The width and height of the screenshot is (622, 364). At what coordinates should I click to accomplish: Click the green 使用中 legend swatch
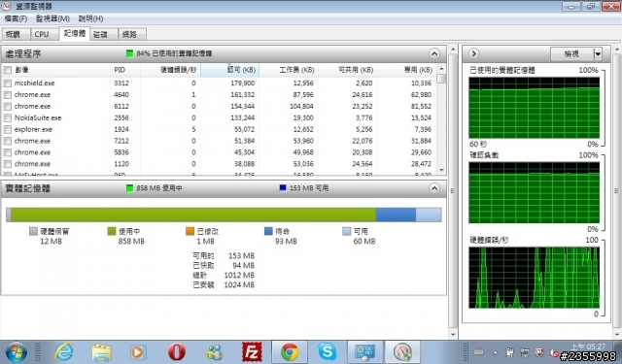click(112, 231)
